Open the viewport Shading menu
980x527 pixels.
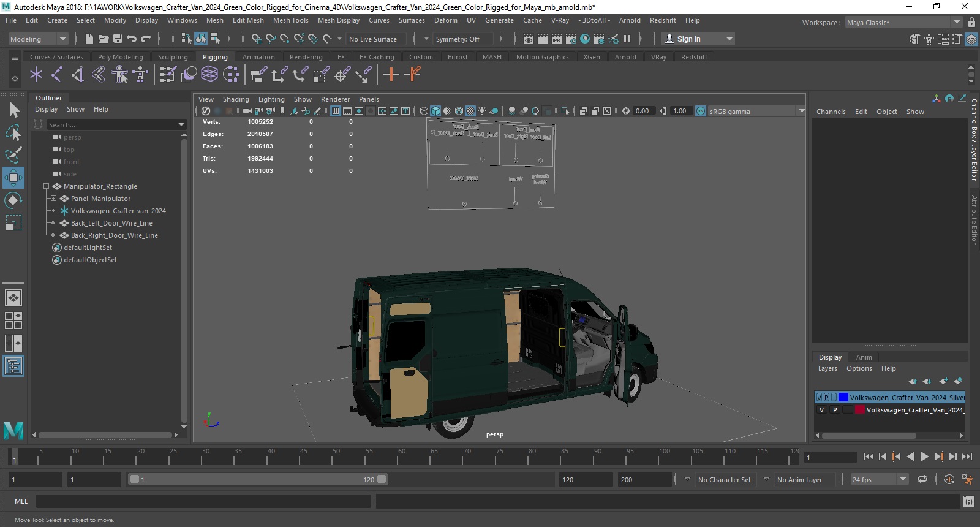[x=236, y=99]
